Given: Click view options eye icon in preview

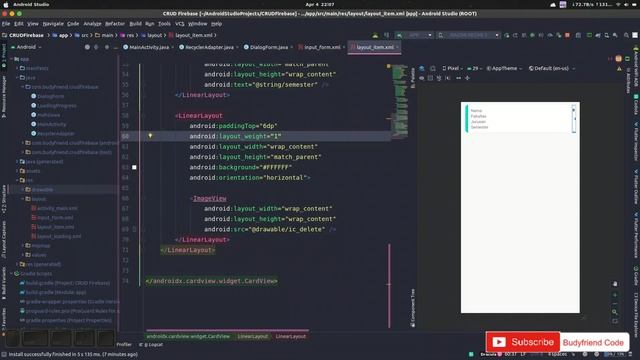Looking at the screenshot, I should [x=422, y=78].
